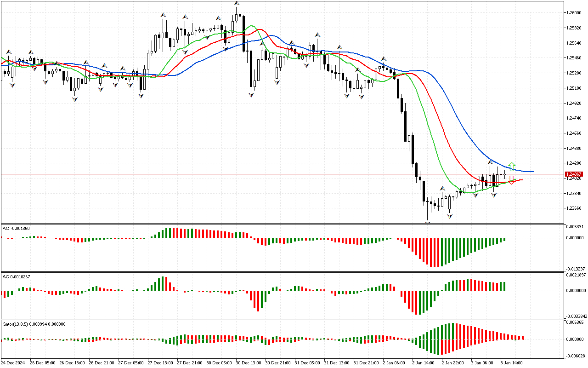Click the AO scale maximum value 0.005391

(576, 227)
